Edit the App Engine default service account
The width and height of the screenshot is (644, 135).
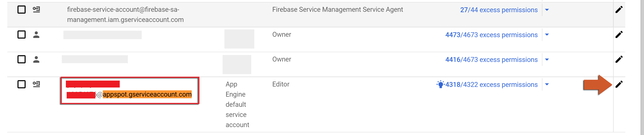[x=619, y=84]
